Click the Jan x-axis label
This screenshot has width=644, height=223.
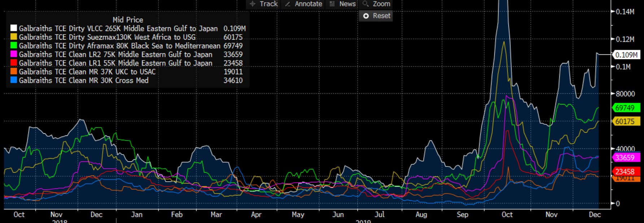tap(136, 214)
